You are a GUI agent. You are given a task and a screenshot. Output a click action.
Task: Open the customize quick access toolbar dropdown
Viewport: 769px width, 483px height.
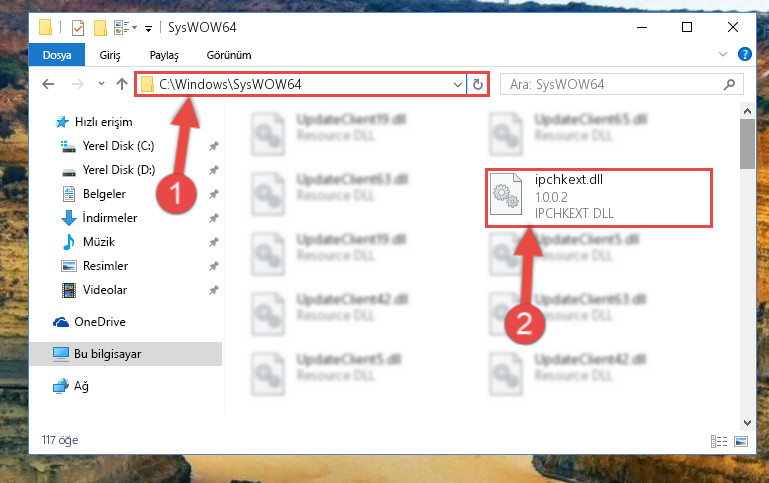click(148, 29)
